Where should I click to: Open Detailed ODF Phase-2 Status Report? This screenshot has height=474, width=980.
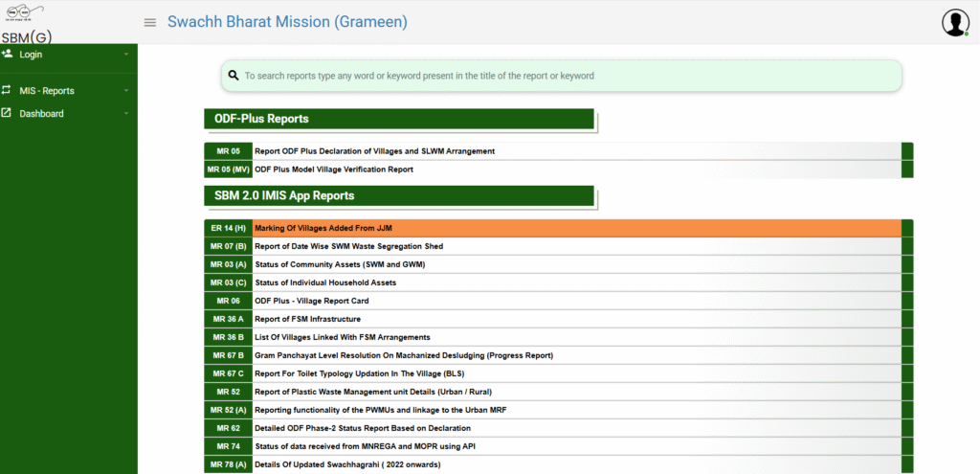(x=363, y=428)
